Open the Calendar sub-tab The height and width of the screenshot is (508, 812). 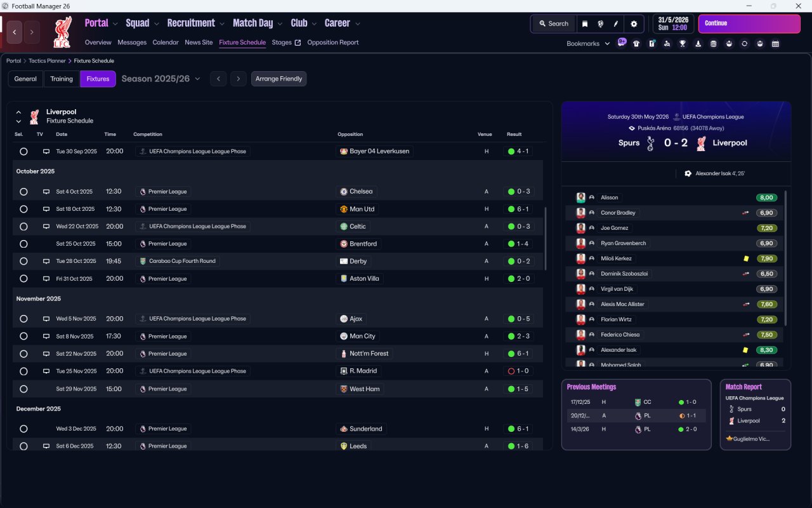click(x=166, y=43)
